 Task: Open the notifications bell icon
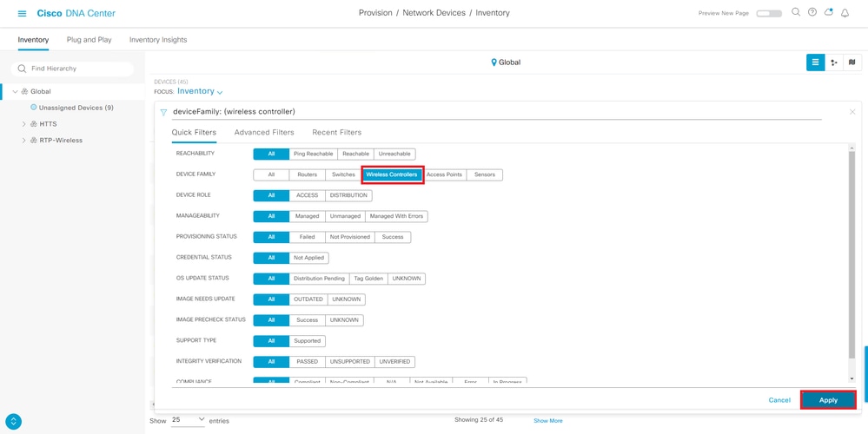pos(845,13)
